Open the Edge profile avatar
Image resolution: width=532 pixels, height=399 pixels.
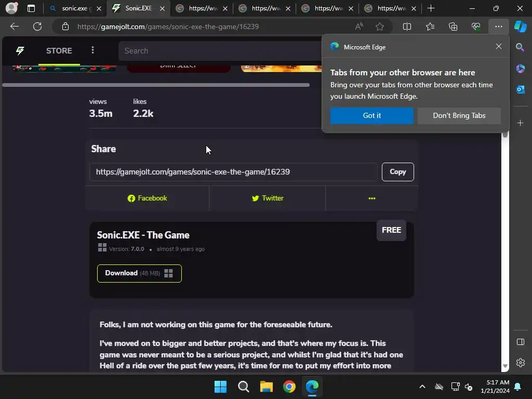(x=11, y=8)
